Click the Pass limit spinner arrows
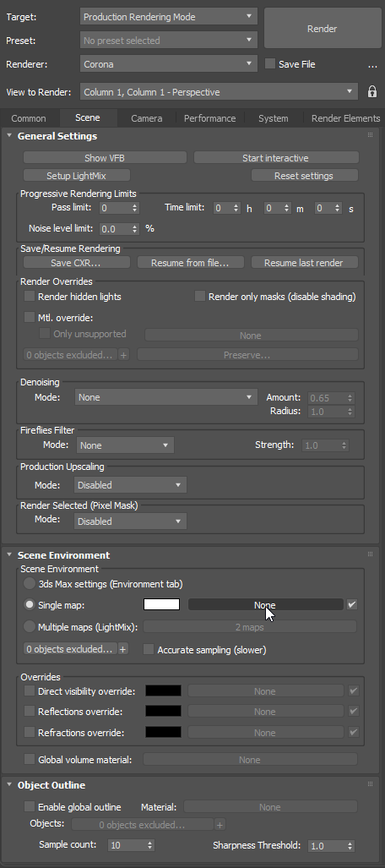Viewport: 385px width, 868px height. point(134,208)
